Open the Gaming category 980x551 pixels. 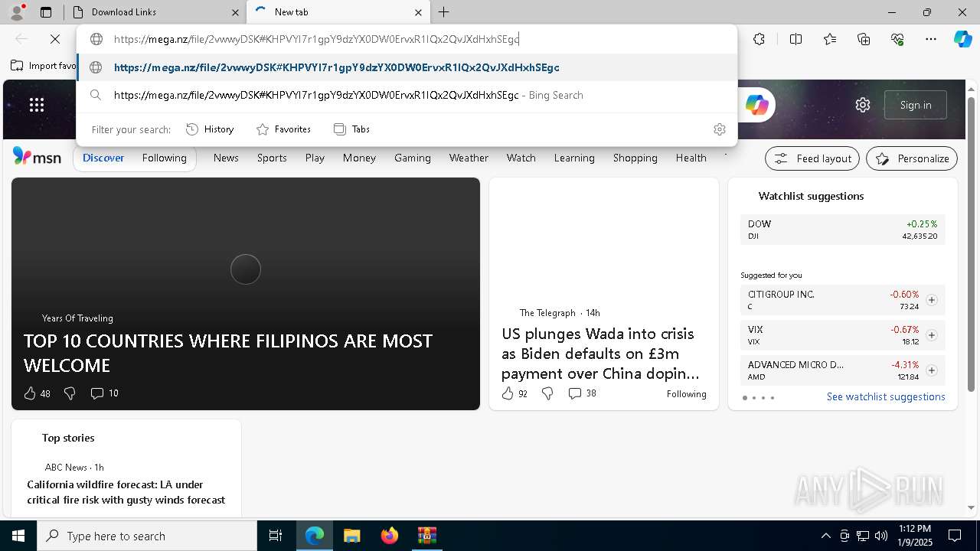[413, 158]
